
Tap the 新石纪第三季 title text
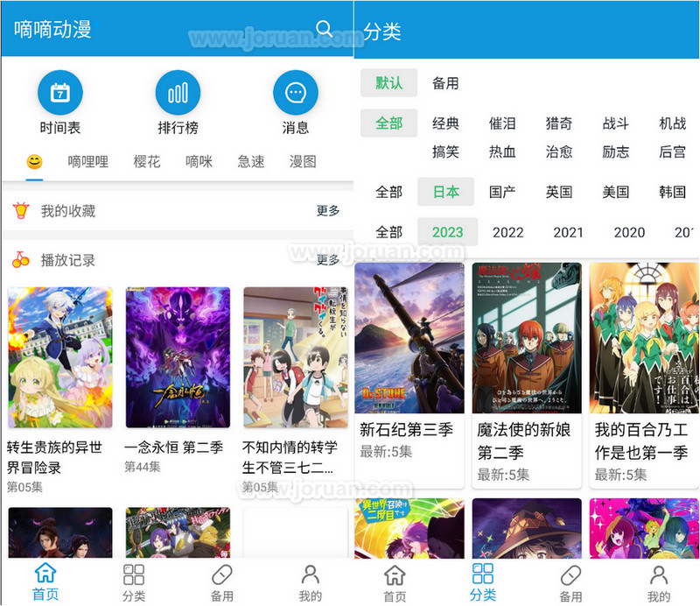(x=406, y=430)
